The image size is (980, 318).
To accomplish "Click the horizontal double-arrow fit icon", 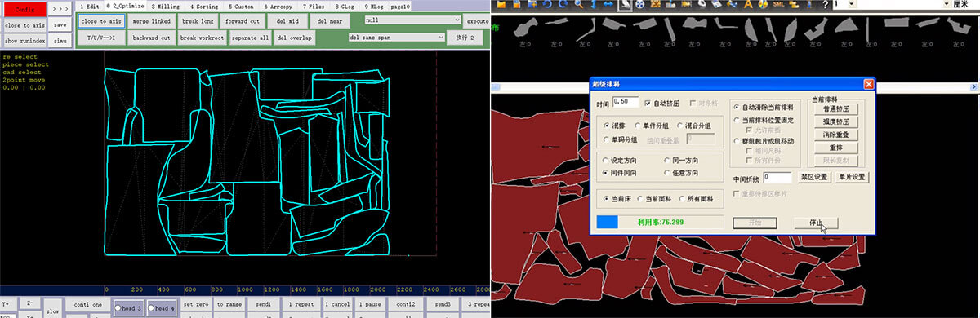I will click(x=608, y=4).
